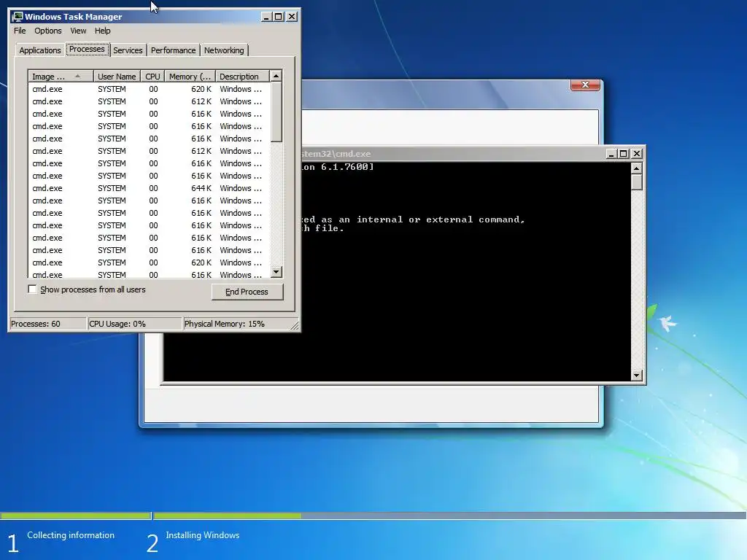The height and width of the screenshot is (560, 747).
Task: Sort by Image Name column header
Action: point(61,77)
